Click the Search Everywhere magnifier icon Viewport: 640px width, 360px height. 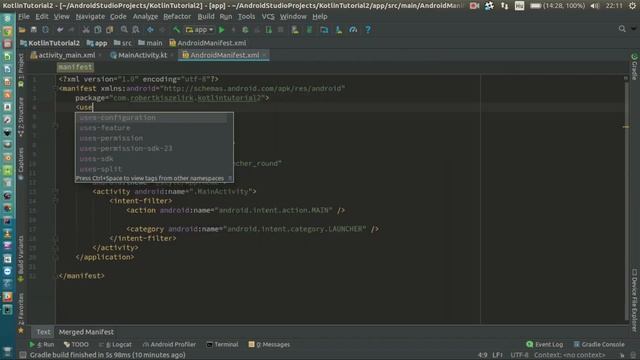(622, 29)
